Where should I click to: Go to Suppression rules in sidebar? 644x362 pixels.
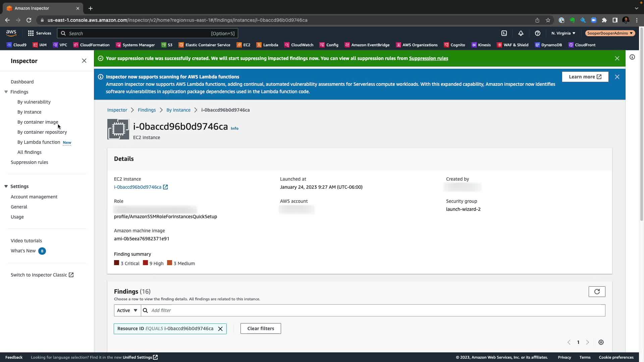30,162
